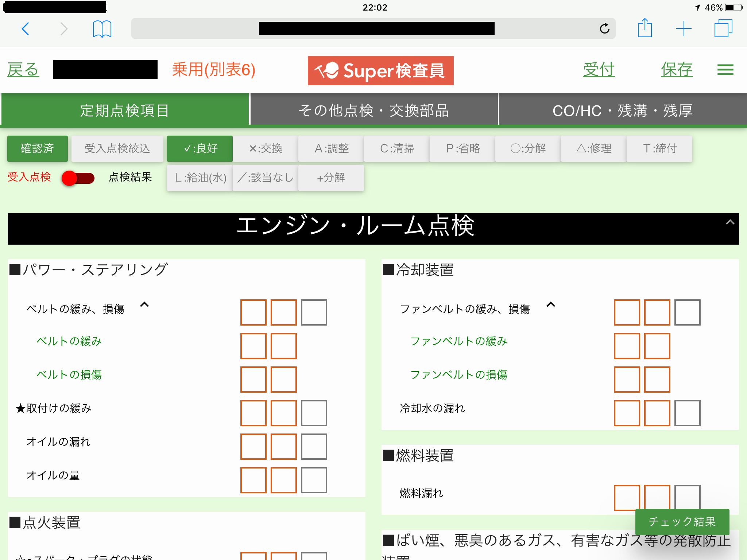Screen dimensions: 747x560
Task: Check first box for ★取付けの緩み
Action: [x=253, y=413]
